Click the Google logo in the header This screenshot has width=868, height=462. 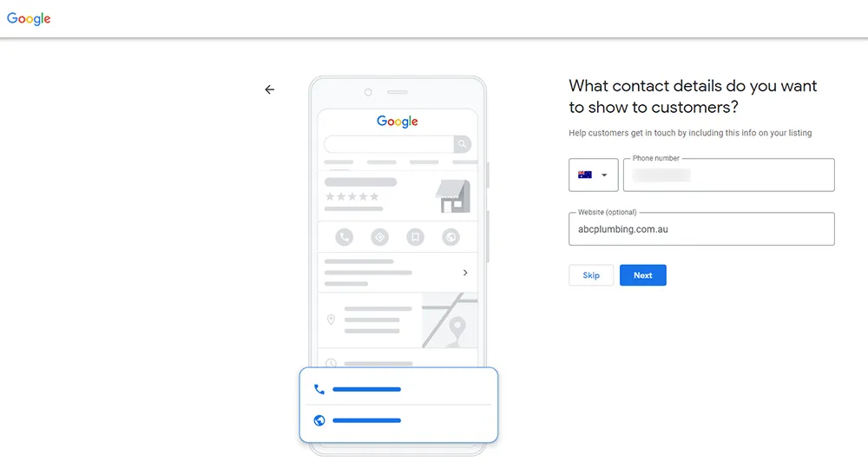(x=29, y=19)
